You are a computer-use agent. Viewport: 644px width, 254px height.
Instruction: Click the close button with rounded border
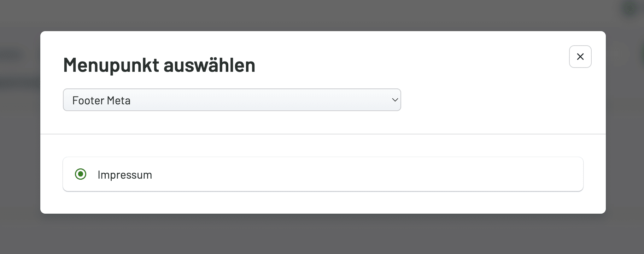click(580, 57)
